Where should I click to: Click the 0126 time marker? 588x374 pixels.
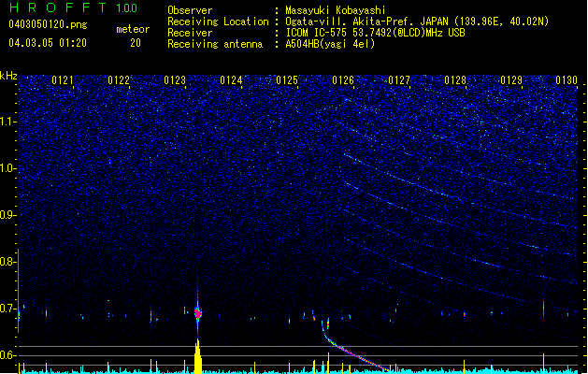pyautogui.click(x=343, y=80)
